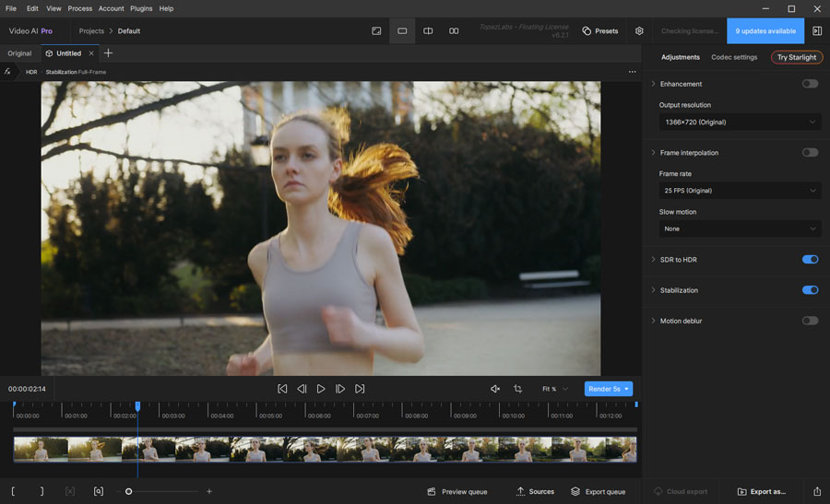
Task: Select the Adjustments tab
Action: click(681, 57)
